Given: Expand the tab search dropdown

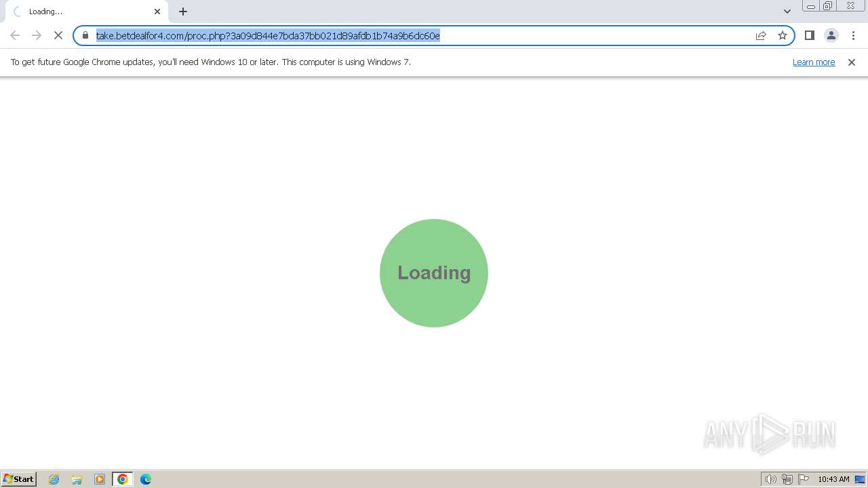Looking at the screenshot, I should 787,12.
